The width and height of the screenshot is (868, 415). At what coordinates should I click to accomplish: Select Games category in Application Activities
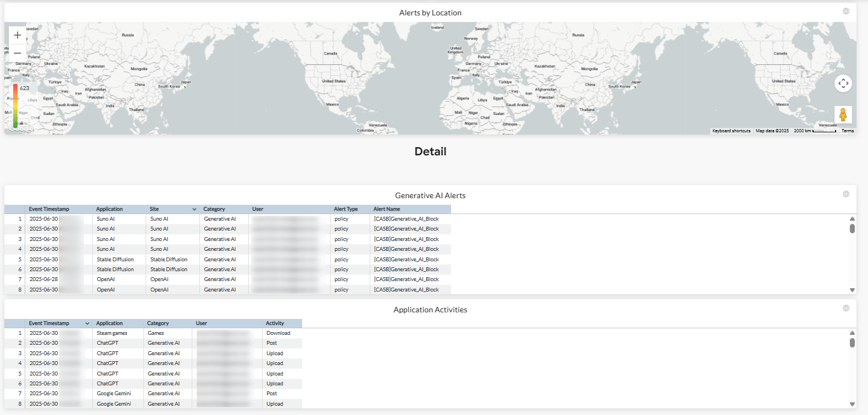pyautogui.click(x=155, y=333)
